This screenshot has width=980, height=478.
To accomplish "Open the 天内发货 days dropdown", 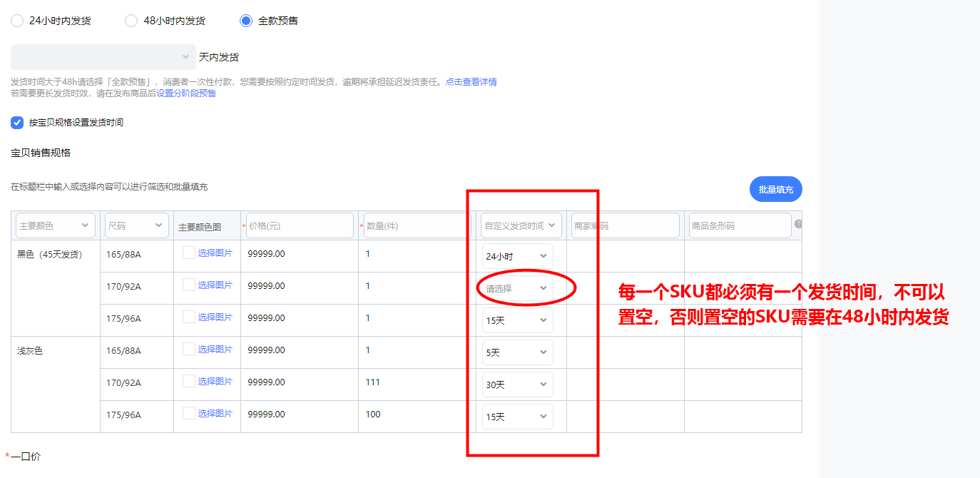I will click(x=103, y=57).
